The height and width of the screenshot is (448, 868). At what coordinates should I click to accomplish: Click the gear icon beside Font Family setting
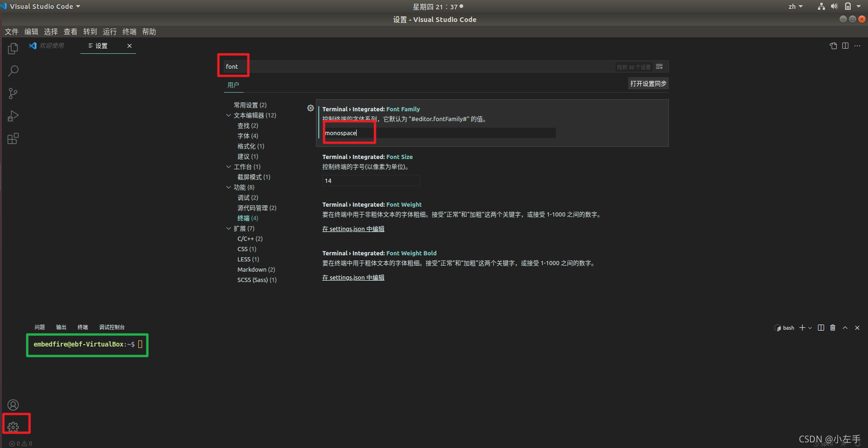pyautogui.click(x=310, y=108)
